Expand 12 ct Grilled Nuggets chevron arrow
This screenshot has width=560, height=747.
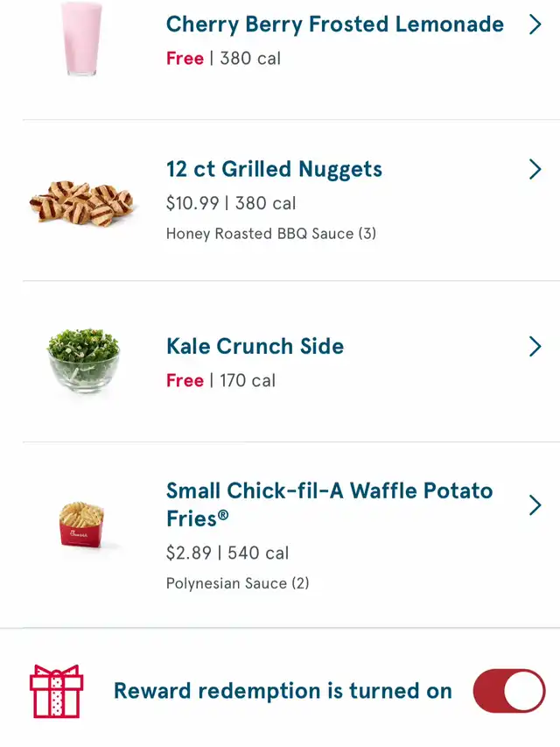pyautogui.click(x=535, y=169)
